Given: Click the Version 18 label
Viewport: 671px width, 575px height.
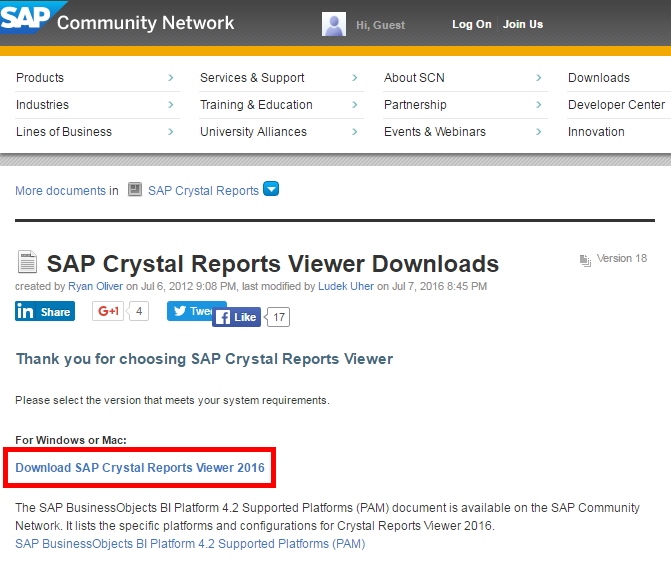Looking at the screenshot, I should pos(622,258).
